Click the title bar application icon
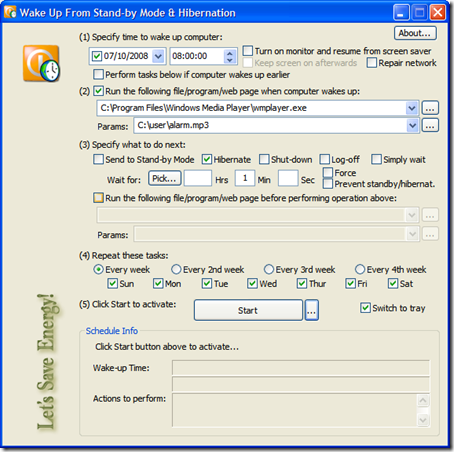This screenshot has width=454, height=452. pyautogui.click(x=10, y=12)
